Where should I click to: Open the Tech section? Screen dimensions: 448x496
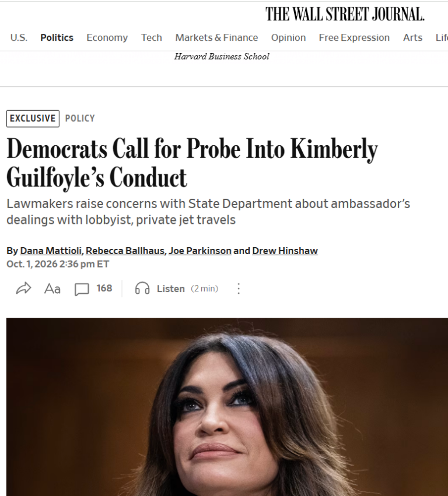tap(151, 38)
